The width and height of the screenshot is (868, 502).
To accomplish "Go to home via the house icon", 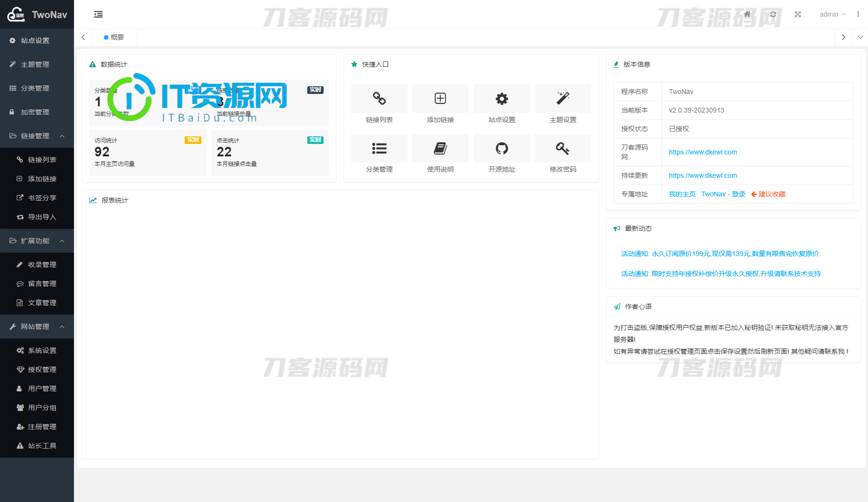I will [747, 14].
